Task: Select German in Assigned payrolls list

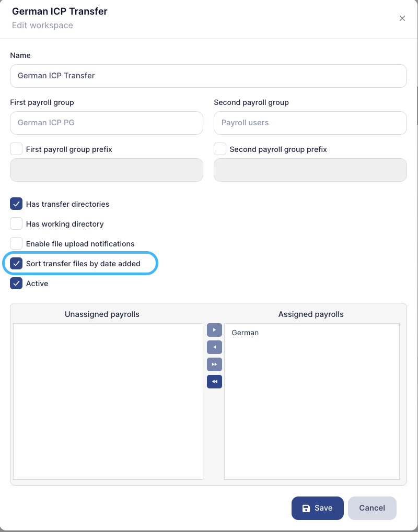Action: (245, 333)
